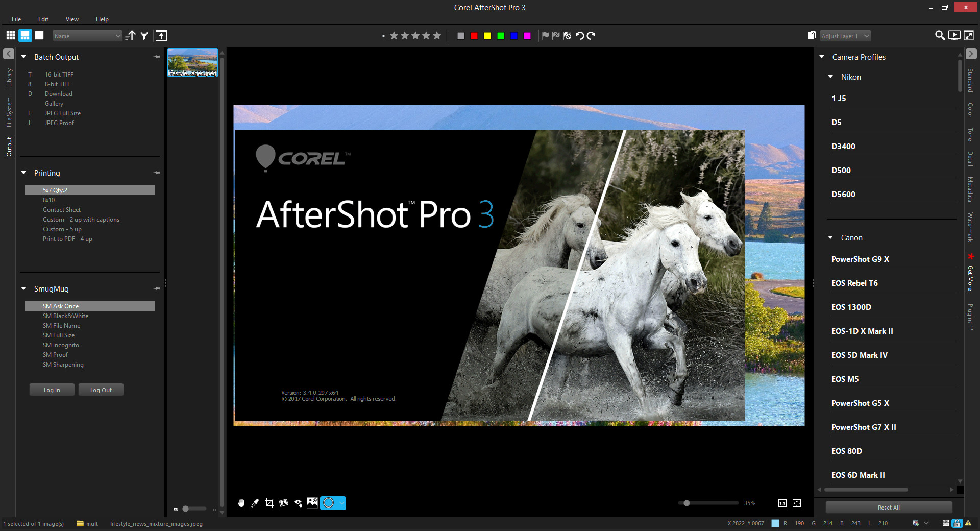Fit image to window
This screenshot has width=980, height=531.
tap(797, 503)
